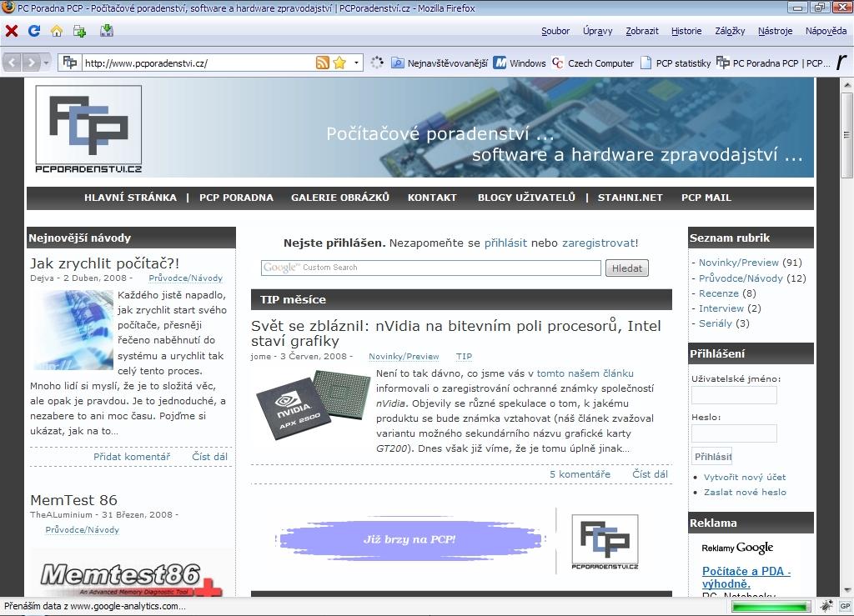
Task: Open STAHNI.NET in the site nav
Action: pyautogui.click(x=630, y=198)
